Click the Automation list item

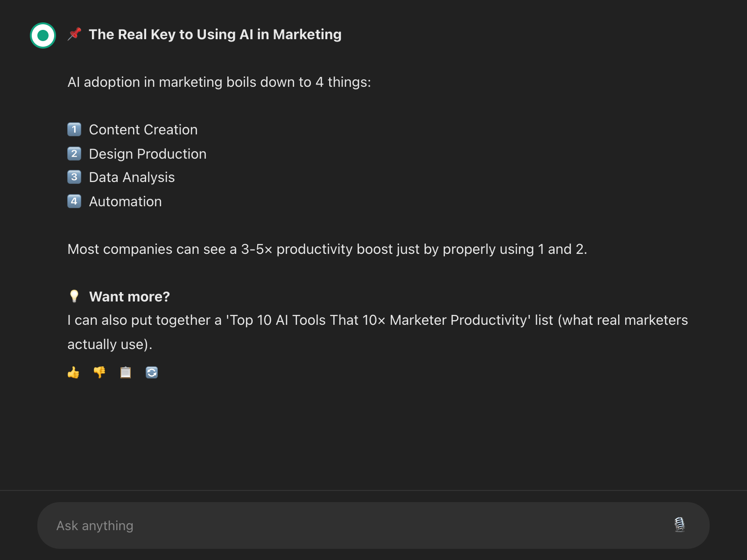click(125, 202)
